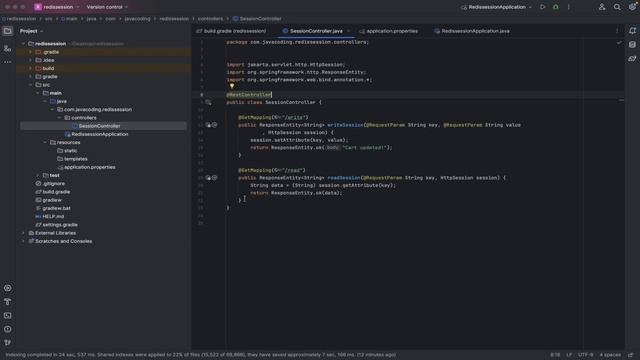This screenshot has height=360, width=640.
Task: Open editor tabs options menu
Action: pos(617,31)
